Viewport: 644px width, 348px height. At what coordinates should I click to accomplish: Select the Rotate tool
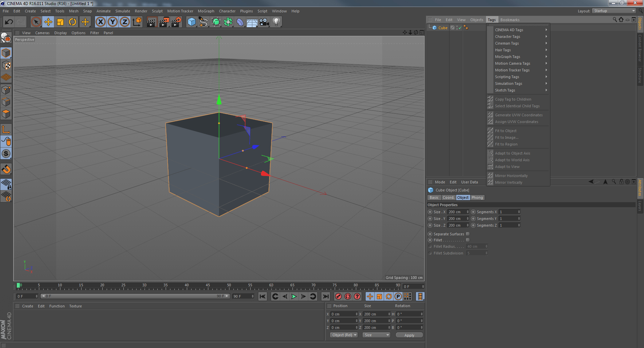tap(72, 22)
